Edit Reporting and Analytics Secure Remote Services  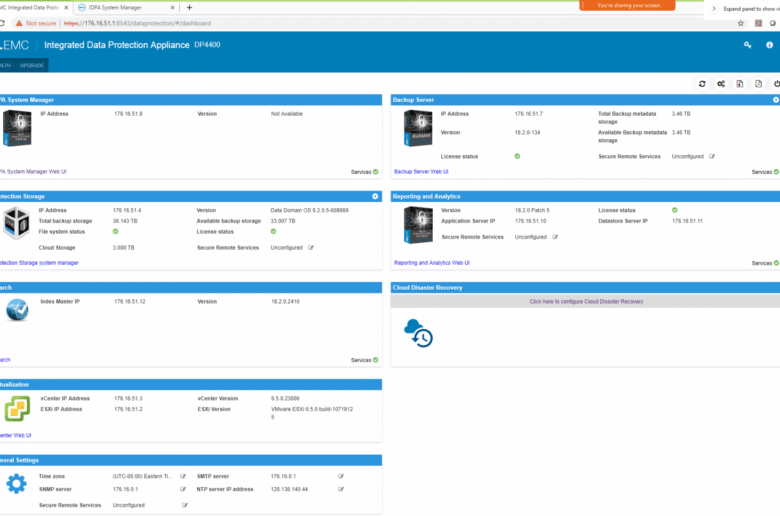(555, 237)
